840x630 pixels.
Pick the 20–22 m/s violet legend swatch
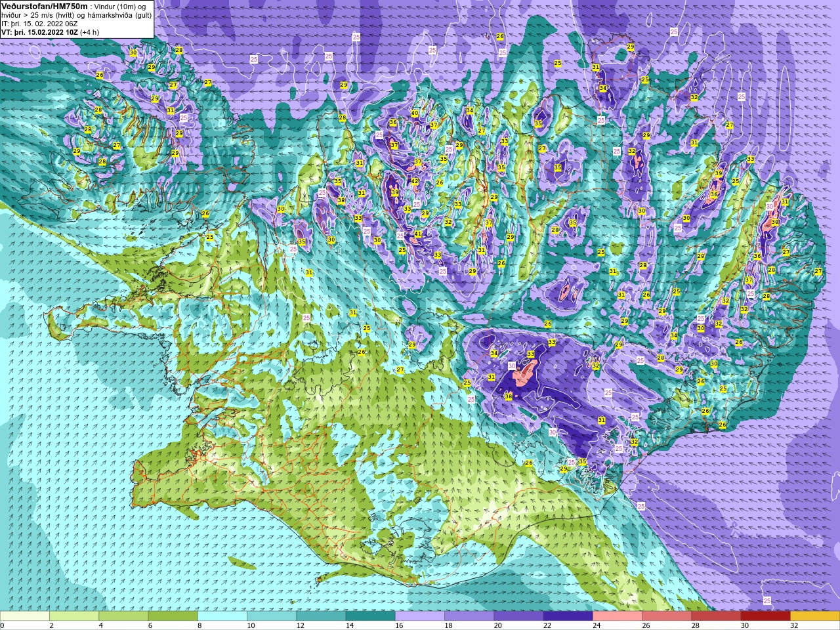(x=518, y=616)
